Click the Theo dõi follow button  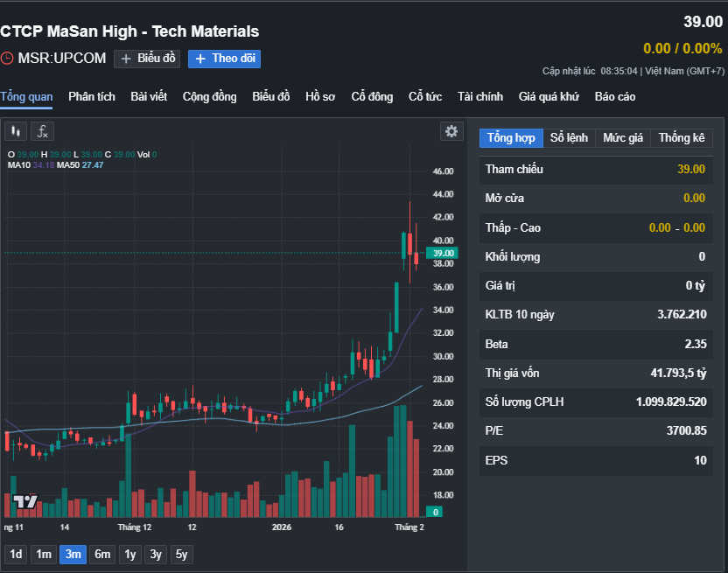(224, 59)
